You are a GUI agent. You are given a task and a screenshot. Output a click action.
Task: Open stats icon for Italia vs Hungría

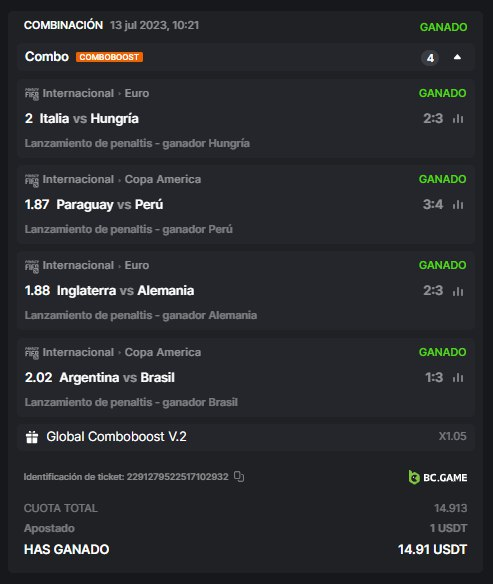(x=458, y=119)
